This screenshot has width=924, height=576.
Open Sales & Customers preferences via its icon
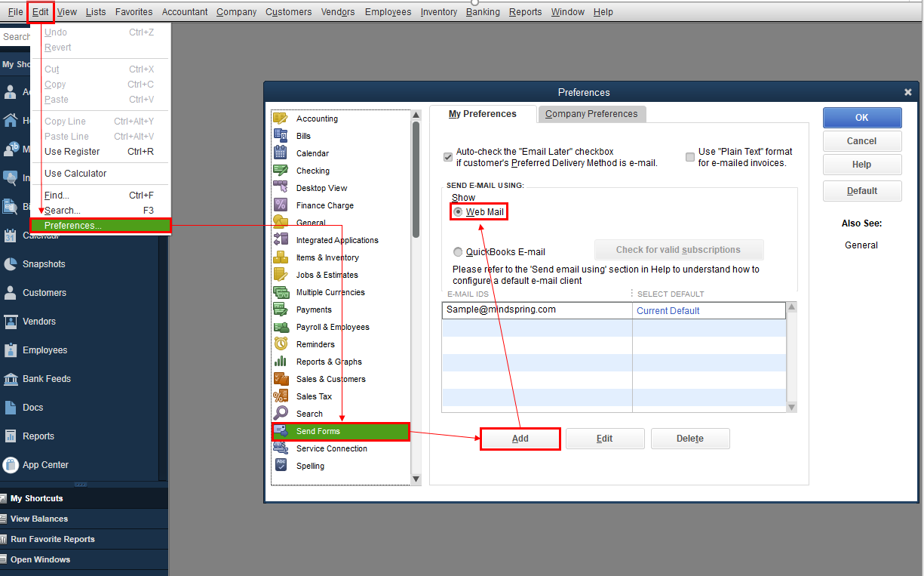pyautogui.click(x=281, y=379)
